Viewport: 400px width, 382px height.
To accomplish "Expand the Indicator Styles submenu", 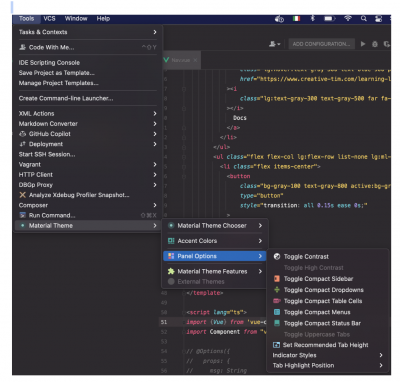I will [x=328, y=355].
